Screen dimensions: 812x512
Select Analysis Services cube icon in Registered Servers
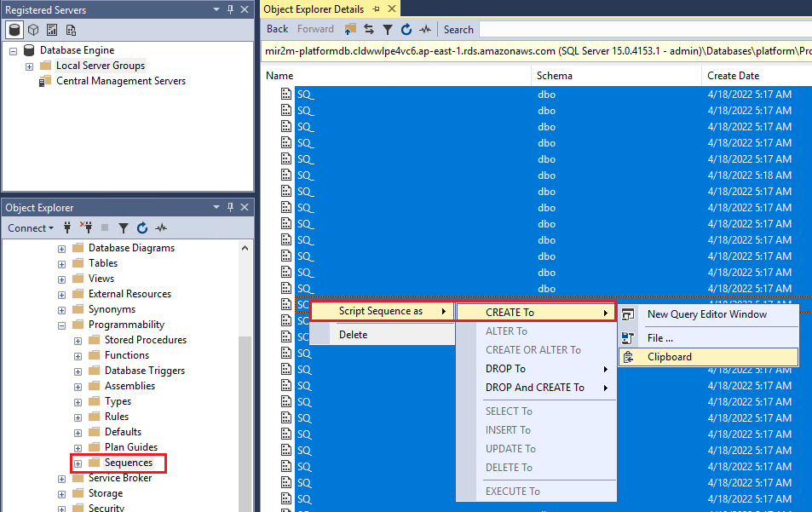click(x=33, y=30)
